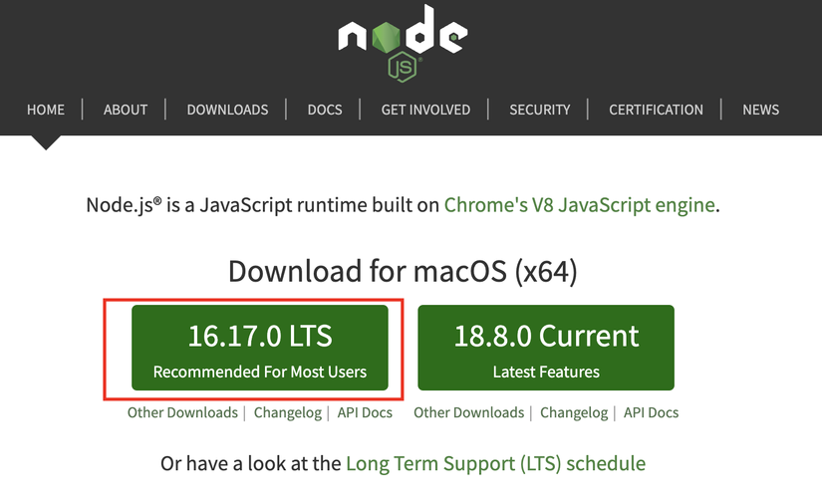Download the 18.8.0 Current version

(x=546, y=348)
